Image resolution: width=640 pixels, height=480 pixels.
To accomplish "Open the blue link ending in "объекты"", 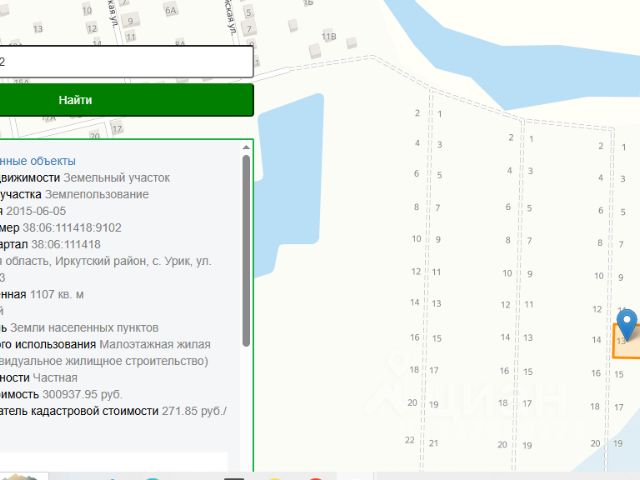I will [x=38, y=161].
